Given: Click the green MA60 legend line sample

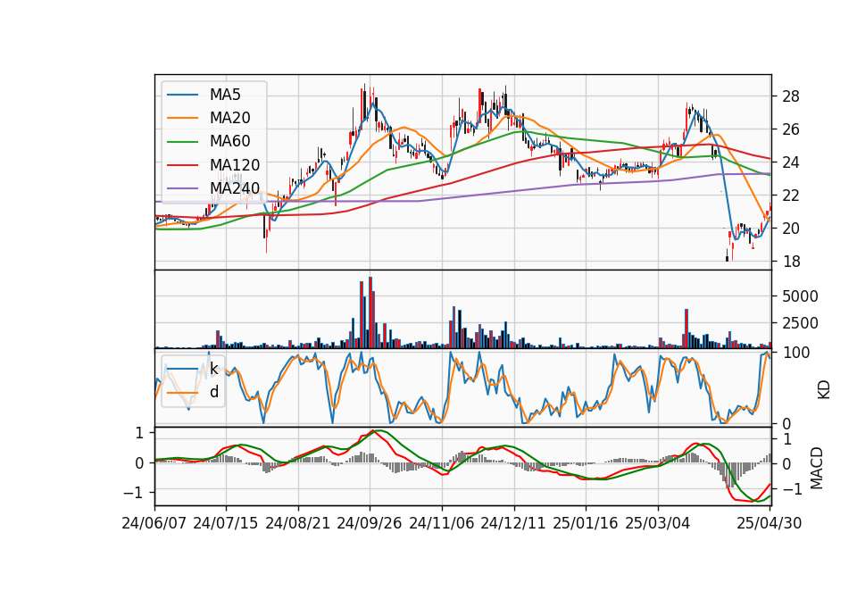Looking at the screenshot, I should [182, 142].
